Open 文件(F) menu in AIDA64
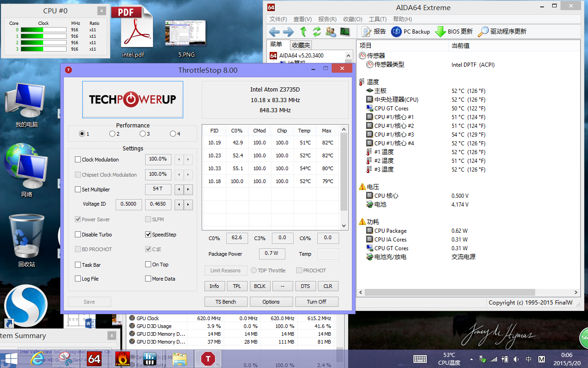588x368 pixels. 278,19
